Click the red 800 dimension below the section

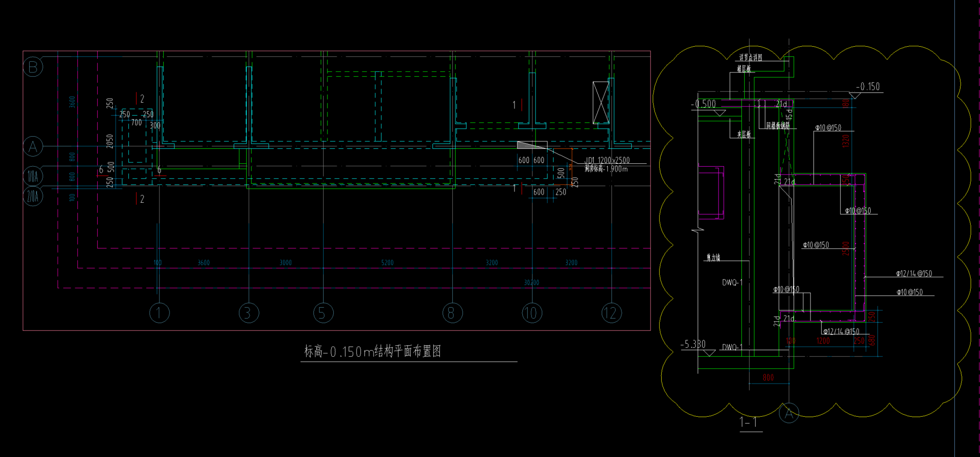pos(768,377)
